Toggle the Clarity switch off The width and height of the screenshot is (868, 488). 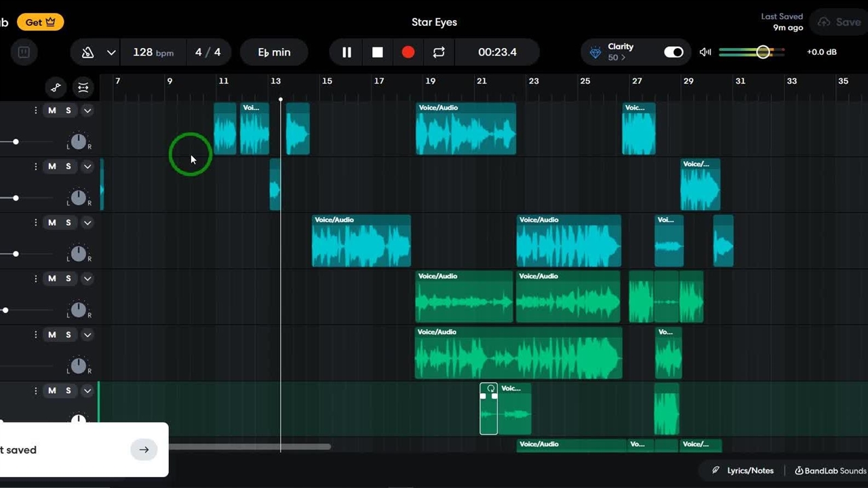click(x=673, y=52)
